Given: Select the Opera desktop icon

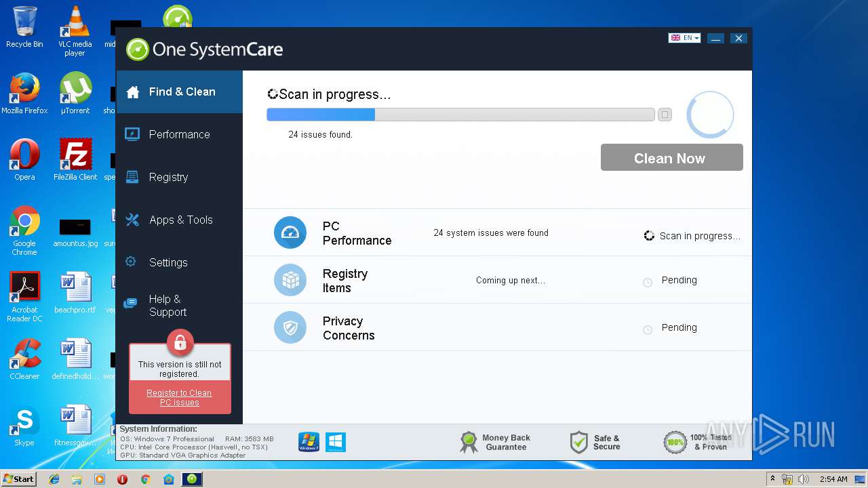Looking at the screenshot, I should (x=24, y=160).
